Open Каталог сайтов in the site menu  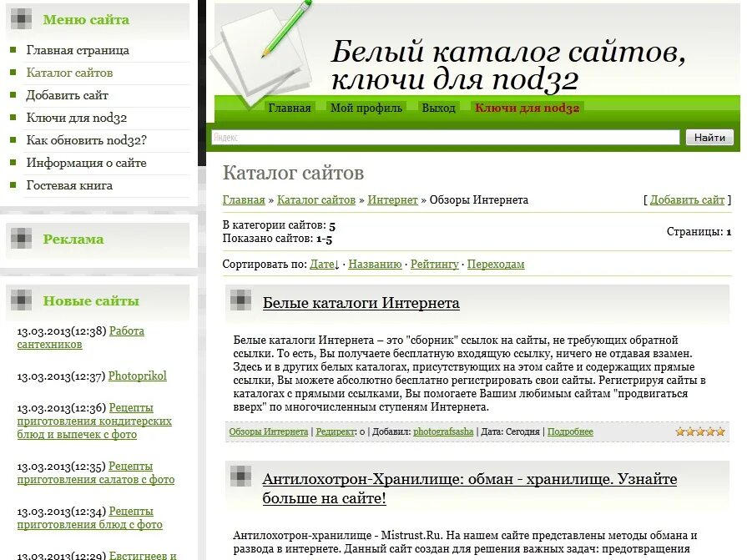(69, 73)
